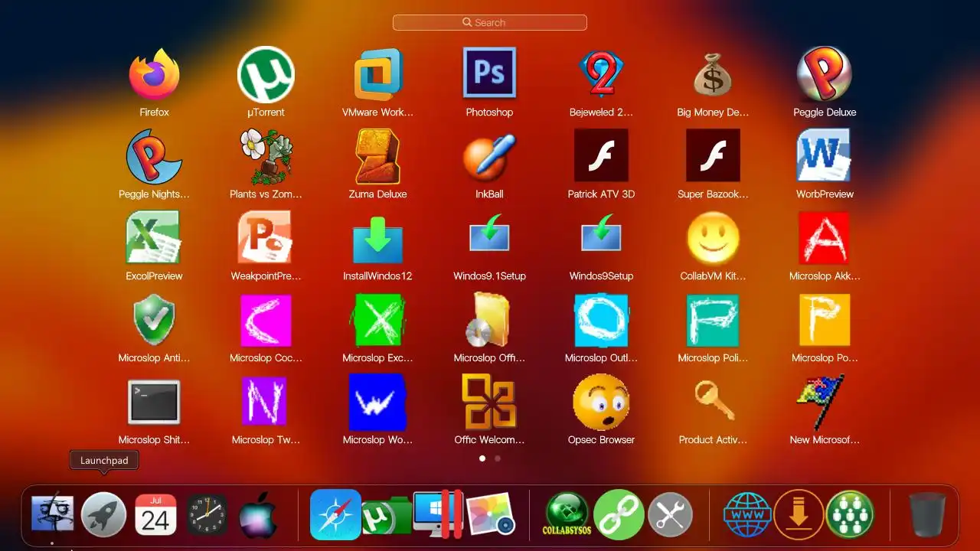Image resolution: width=980 pixels, height=551 pixels.
Task: Launch Microslop Offi folder icon
Action: 489,320
